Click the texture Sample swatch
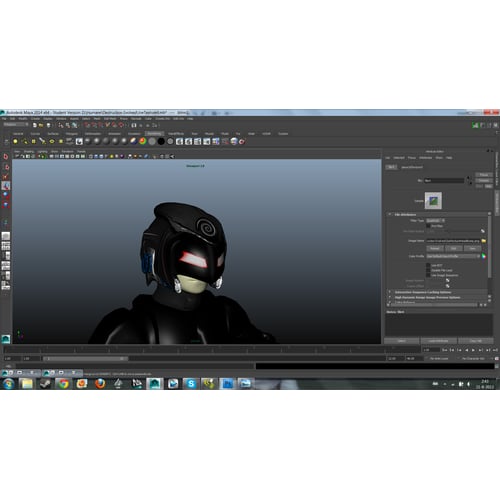The image size is (500, 500). click(x=433, y=200)
